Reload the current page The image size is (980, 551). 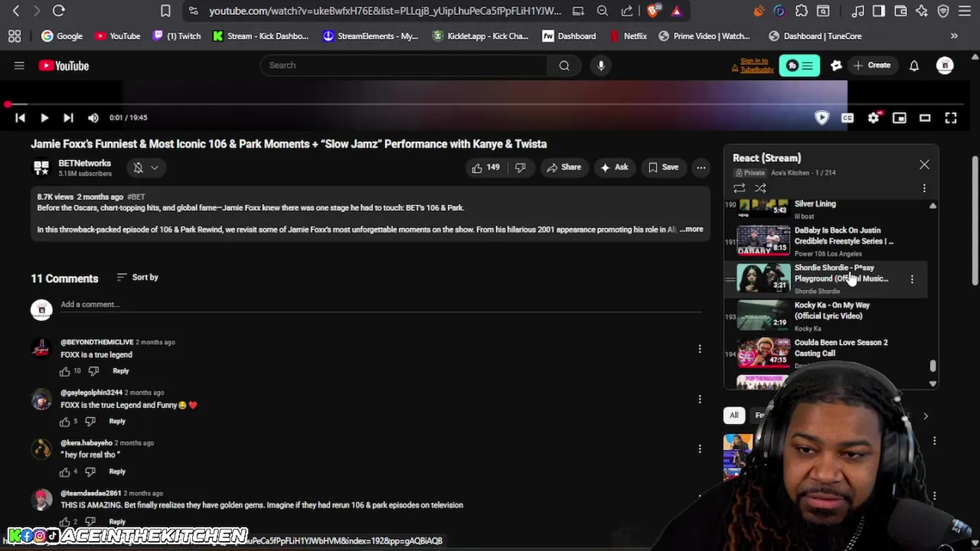58,11
